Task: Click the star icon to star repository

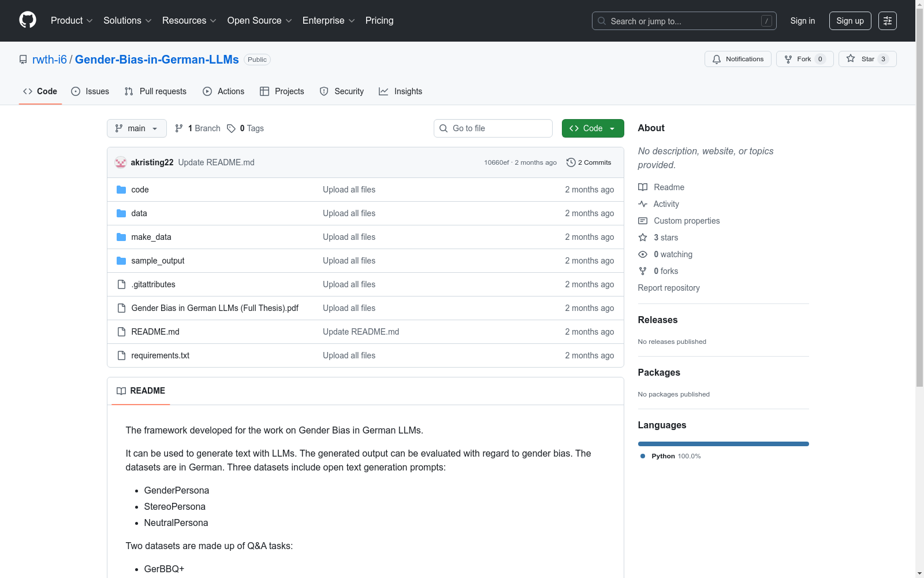Action: pos(851,58)
